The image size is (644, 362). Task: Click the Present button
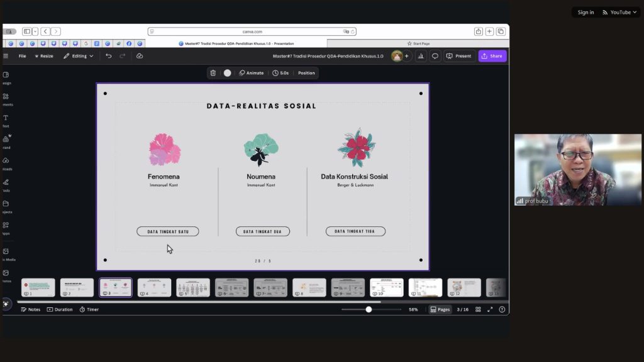[x=458, y=56]
